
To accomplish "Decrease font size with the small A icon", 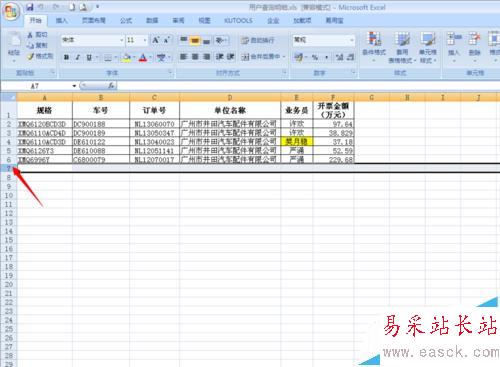I will tap(167, 40).
